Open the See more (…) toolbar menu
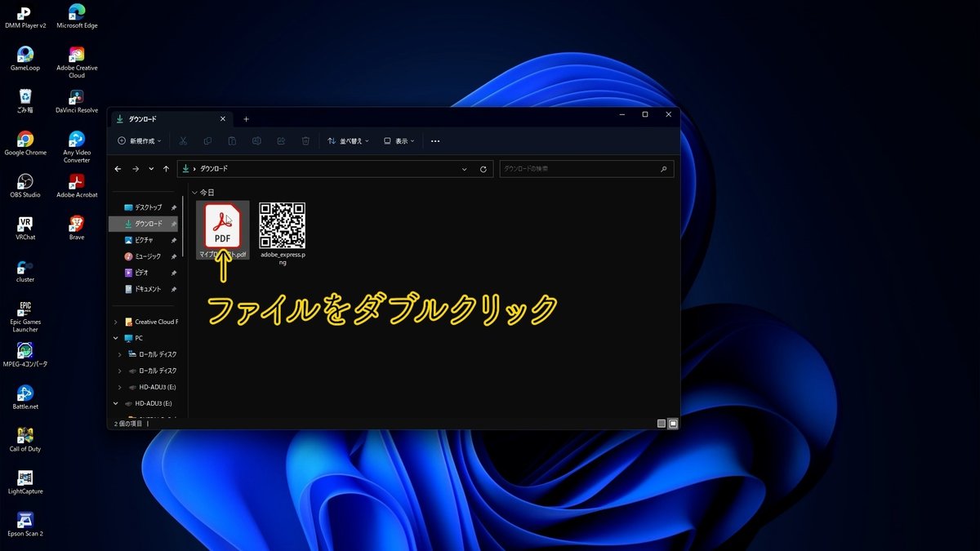The height and width of the screenshot is (551, 980). click(435, 141)
